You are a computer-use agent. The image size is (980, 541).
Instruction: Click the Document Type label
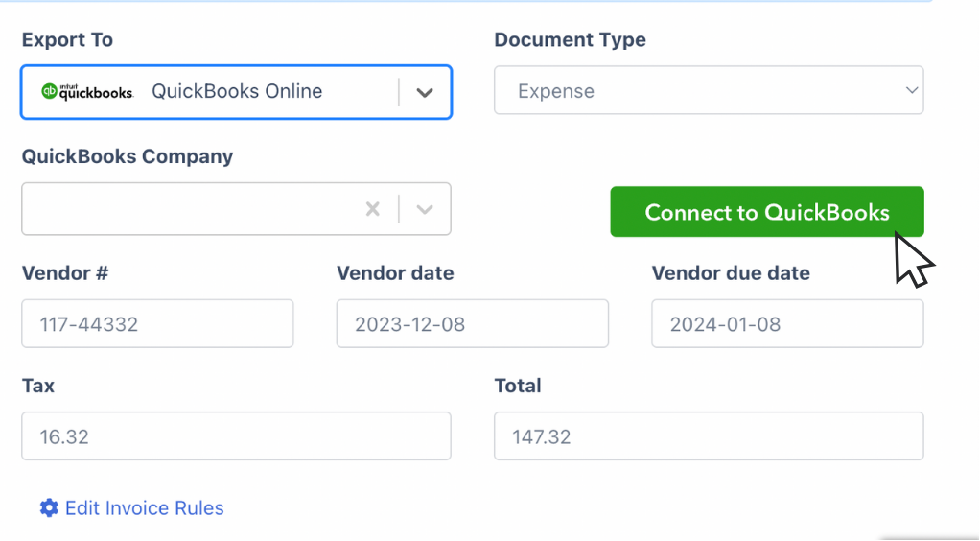570,40
